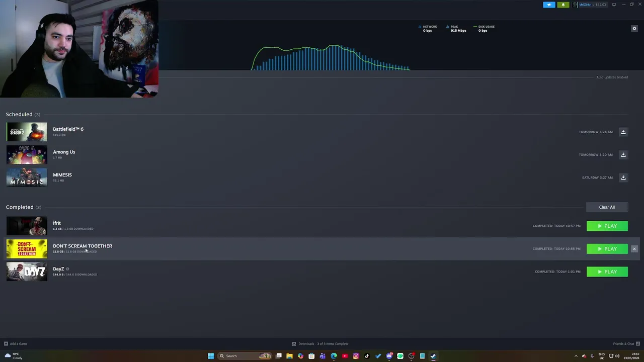
Task: Click TOMORROW 4:28 AM schedule time
Action: [x=596, y=132]
